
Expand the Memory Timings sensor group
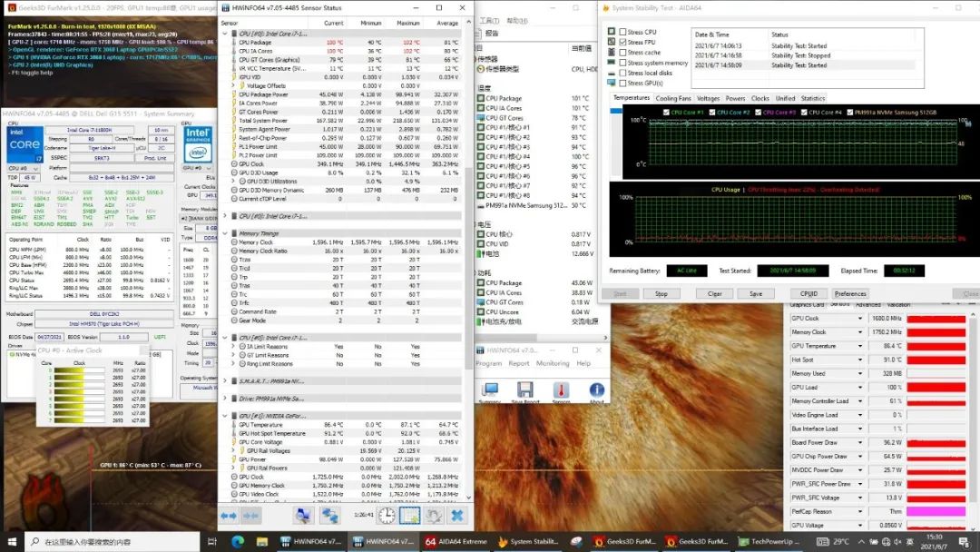pos(226,233)
